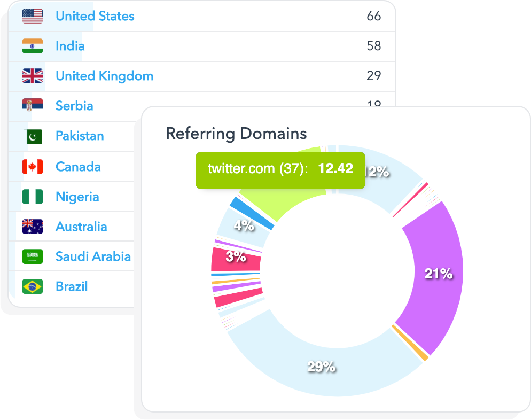Open the India country link

click(x=70, y=46)
